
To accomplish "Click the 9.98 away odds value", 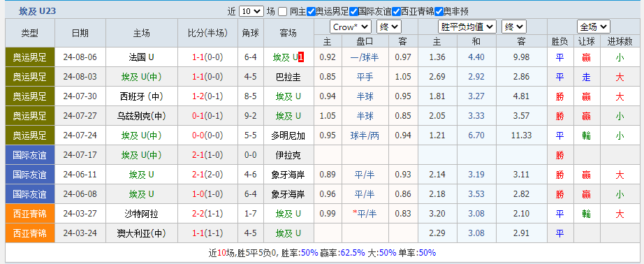I will click(522, 57).
